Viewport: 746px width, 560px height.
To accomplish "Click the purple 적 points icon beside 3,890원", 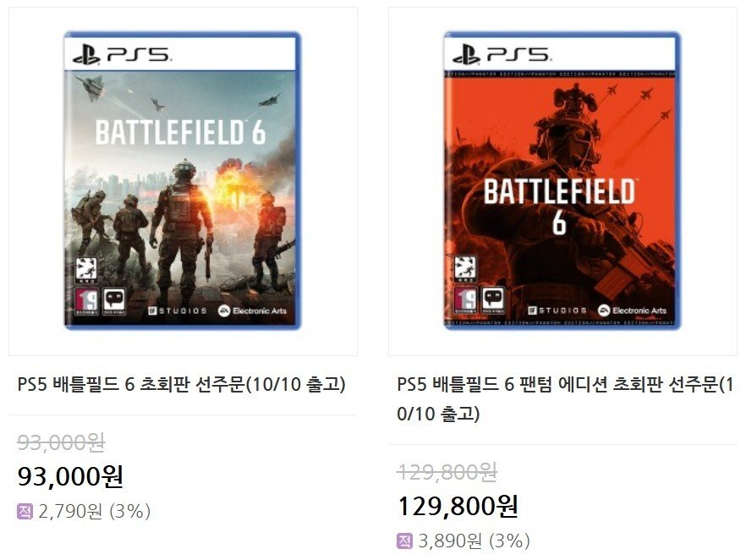I will [x=404, y=541].
